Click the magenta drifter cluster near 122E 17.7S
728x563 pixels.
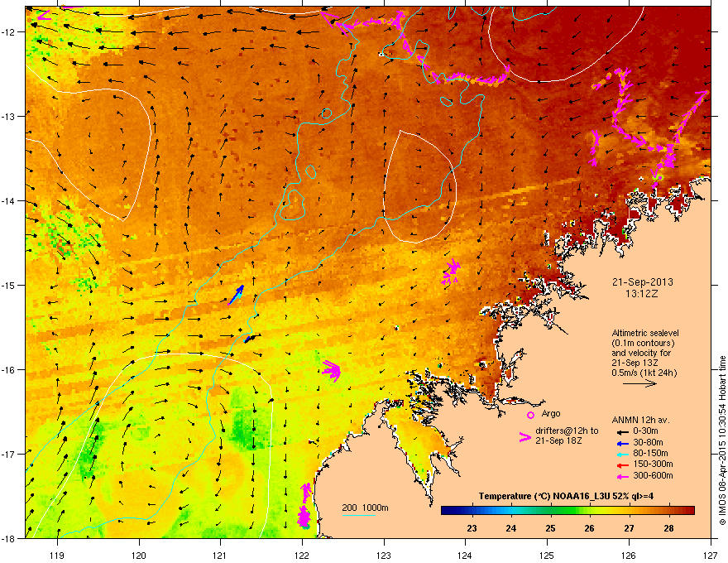304,505
